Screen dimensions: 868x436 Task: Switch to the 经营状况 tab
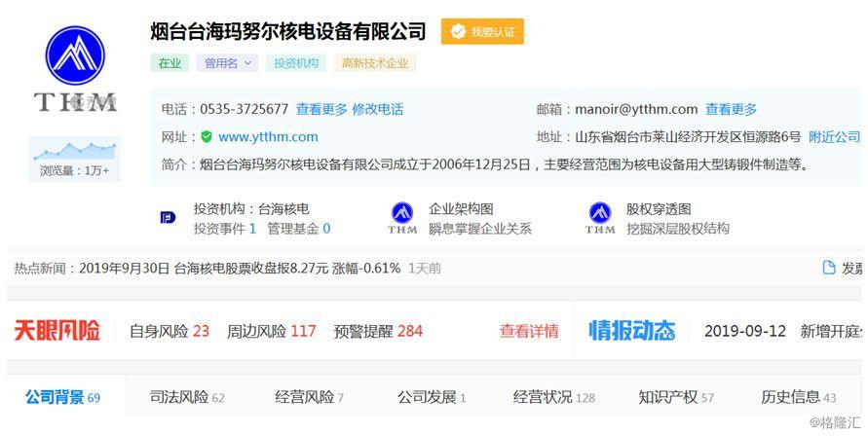pos(554,397)
